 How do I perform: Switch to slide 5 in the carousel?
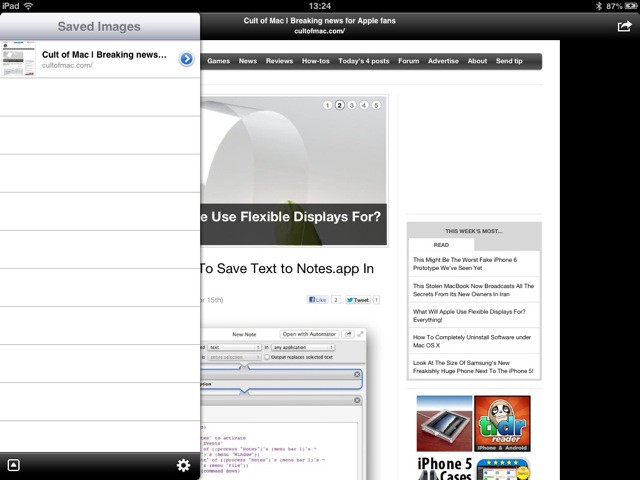(x=376, y=105)
